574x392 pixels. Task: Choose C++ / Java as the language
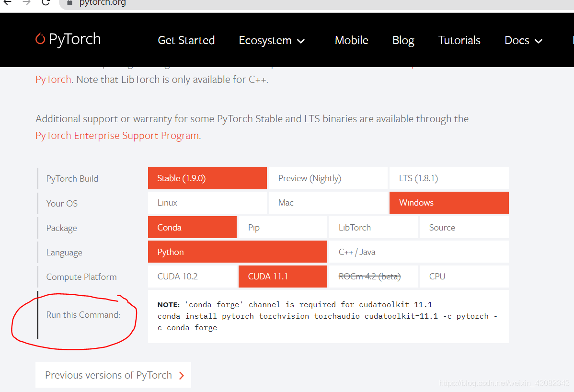[x=419, y=252]
